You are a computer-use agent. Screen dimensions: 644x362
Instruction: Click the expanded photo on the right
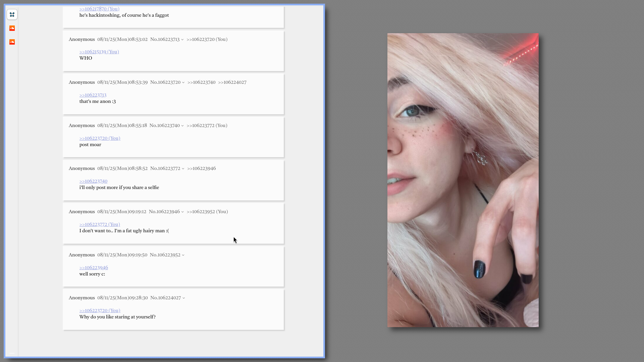click(x=463, y=180)
